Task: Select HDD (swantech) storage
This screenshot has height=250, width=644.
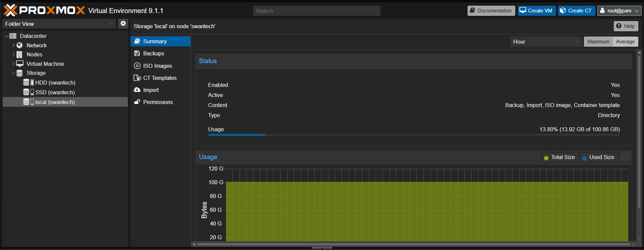Action: click(65, 83)
